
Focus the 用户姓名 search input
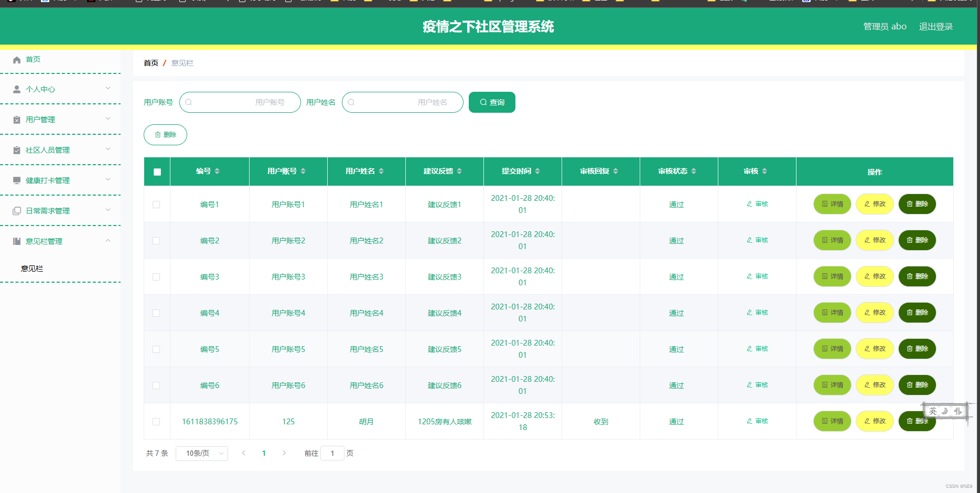tap(403, 102)
